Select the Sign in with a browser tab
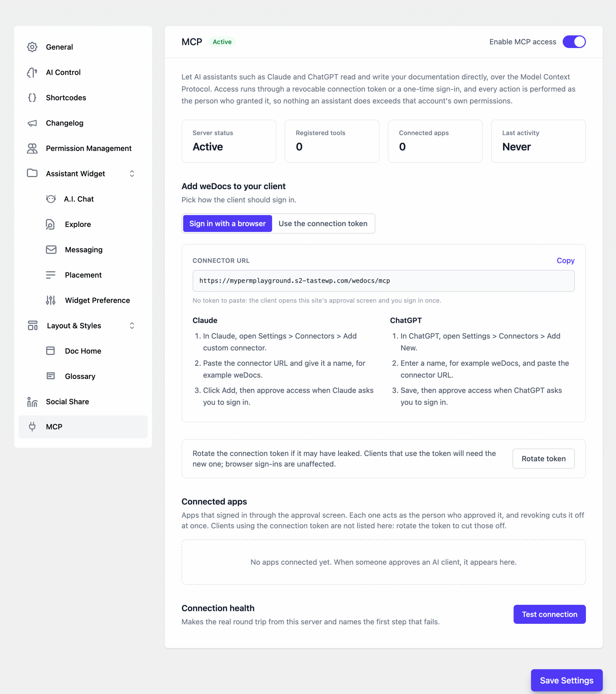This screenshot has width=616, height=694. pos(227,223)
